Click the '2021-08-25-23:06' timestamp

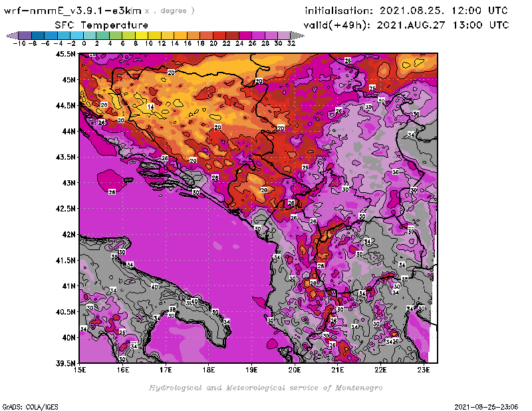click(x=486, y=407)
